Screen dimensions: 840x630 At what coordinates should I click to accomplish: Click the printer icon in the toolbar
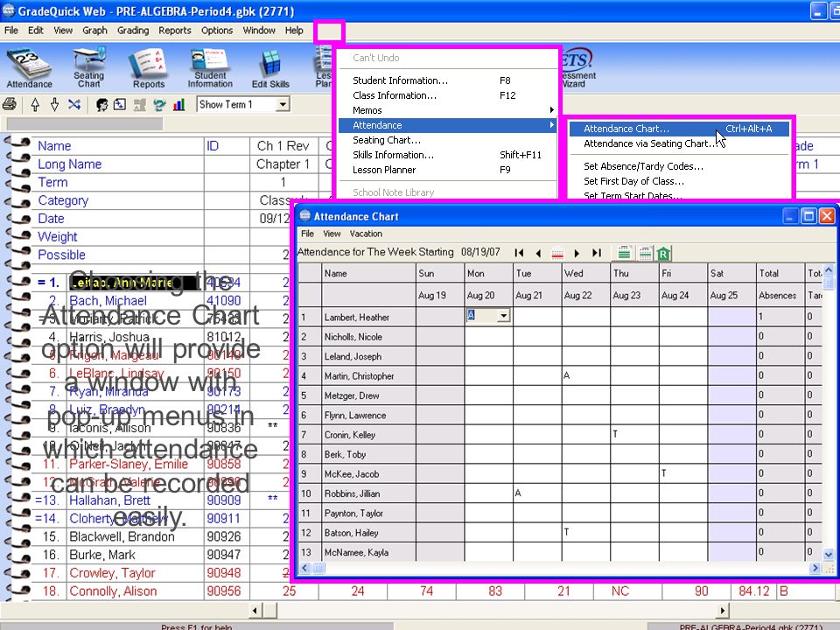point(10,104)
